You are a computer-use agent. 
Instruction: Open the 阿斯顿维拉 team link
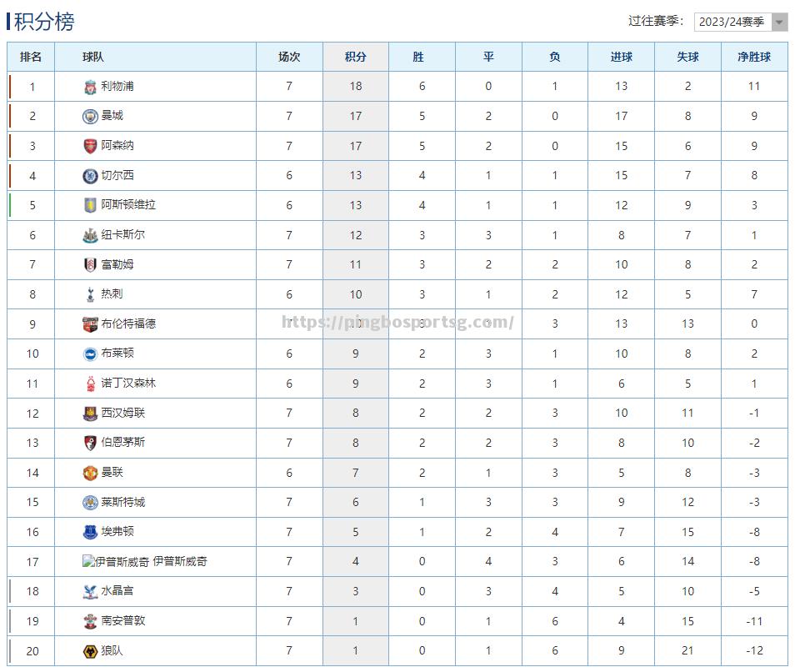tap(128, 205)
